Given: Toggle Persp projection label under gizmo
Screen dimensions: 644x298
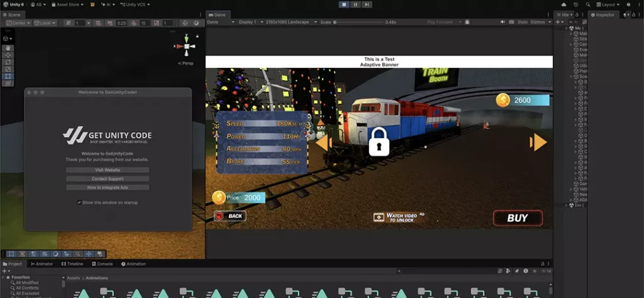Looking at the screenshot, I should [186, 63].
